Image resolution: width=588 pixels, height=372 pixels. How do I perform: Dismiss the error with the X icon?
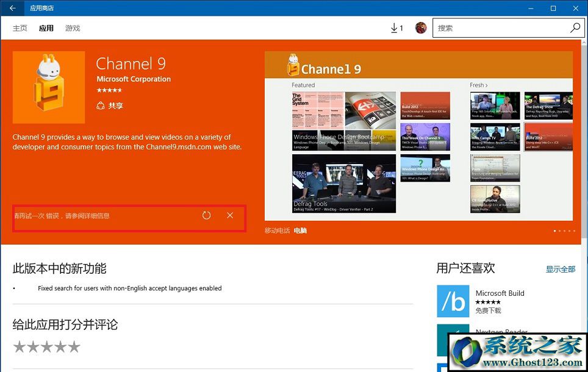[x=230, y=215]
